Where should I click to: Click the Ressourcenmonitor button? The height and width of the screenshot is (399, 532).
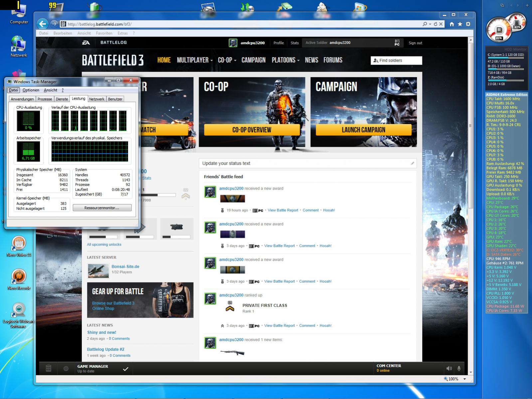(102, 208)
